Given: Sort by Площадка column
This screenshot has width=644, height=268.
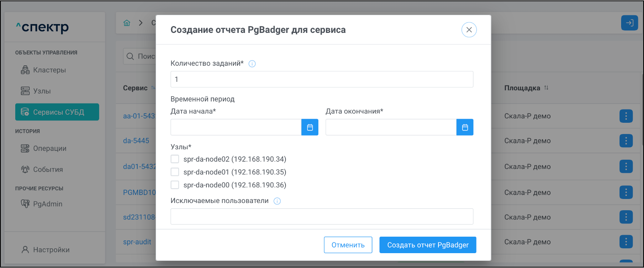Looking at the screenshot, I should [x=546, y=88].
